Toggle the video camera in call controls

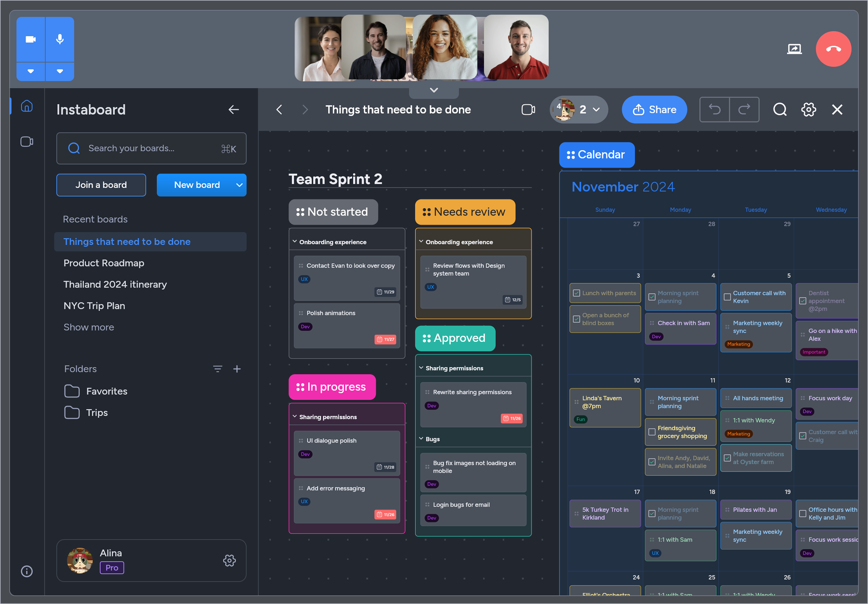(x=30, y=39)
